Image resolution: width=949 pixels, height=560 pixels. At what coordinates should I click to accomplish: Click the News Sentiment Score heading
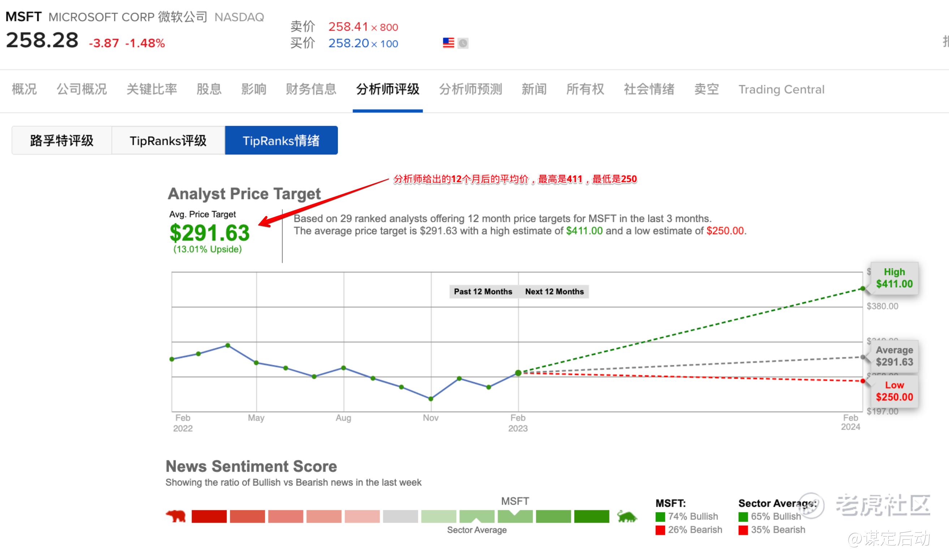tap(251, 466)
